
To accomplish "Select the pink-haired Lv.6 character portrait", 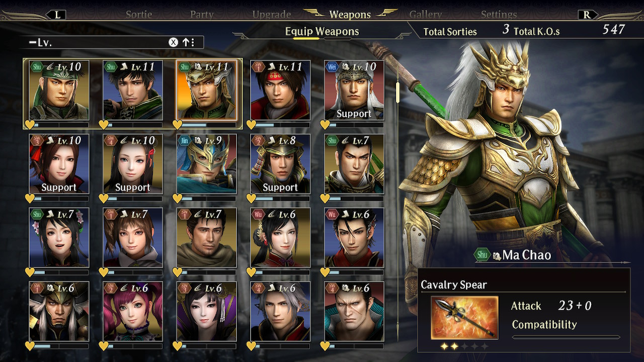I will 133,311.
